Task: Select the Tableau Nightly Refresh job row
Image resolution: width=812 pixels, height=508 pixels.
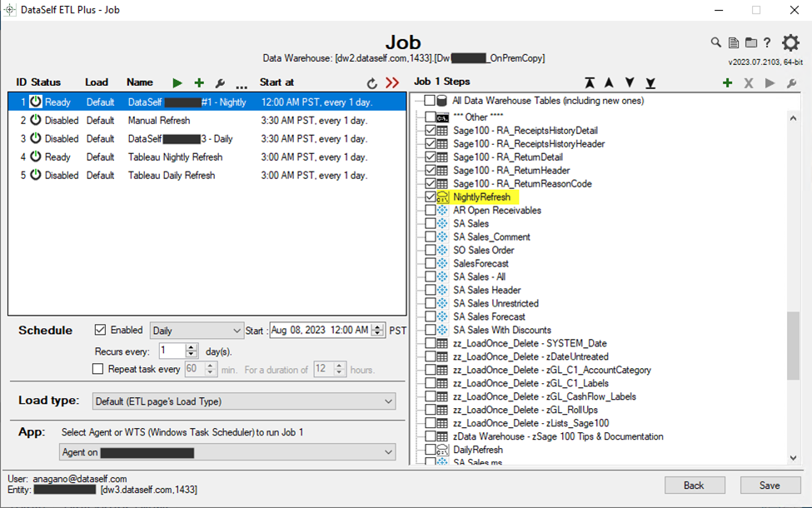Action: 175,157
